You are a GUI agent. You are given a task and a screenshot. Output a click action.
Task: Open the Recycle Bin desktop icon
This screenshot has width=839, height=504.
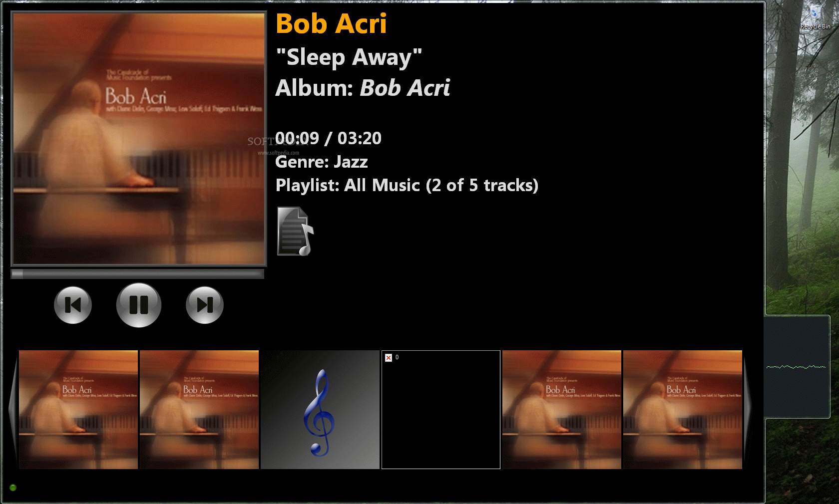coord(816,17)
